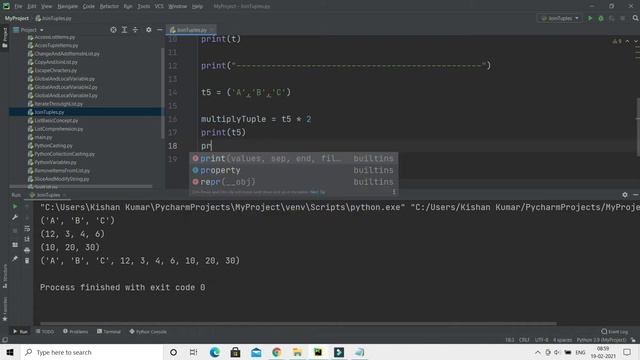Clear Run console output with the trash icon
Viewport: 640px width, 360px height.
(x=27, y=260)
